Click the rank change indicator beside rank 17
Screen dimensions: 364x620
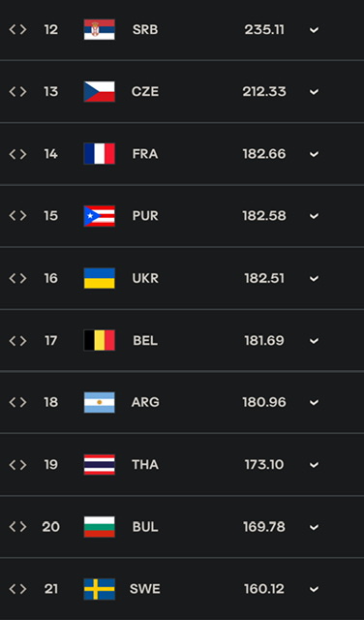click(17, 340)
